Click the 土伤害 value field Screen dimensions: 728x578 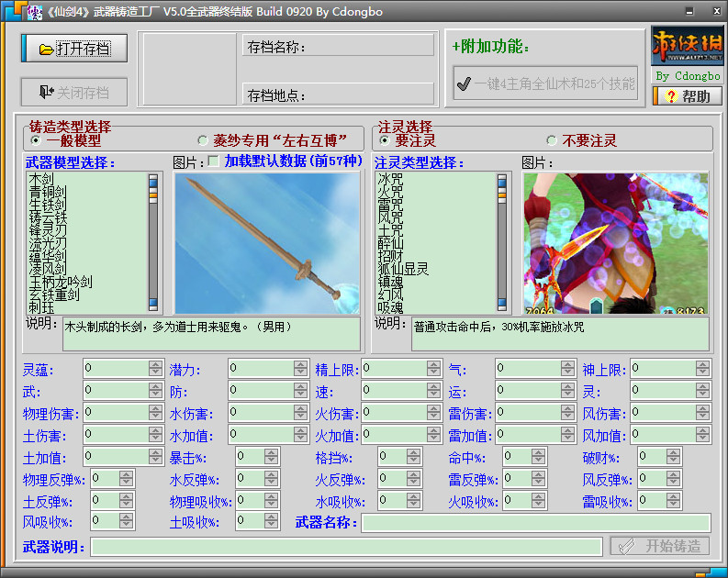point(117,435)
